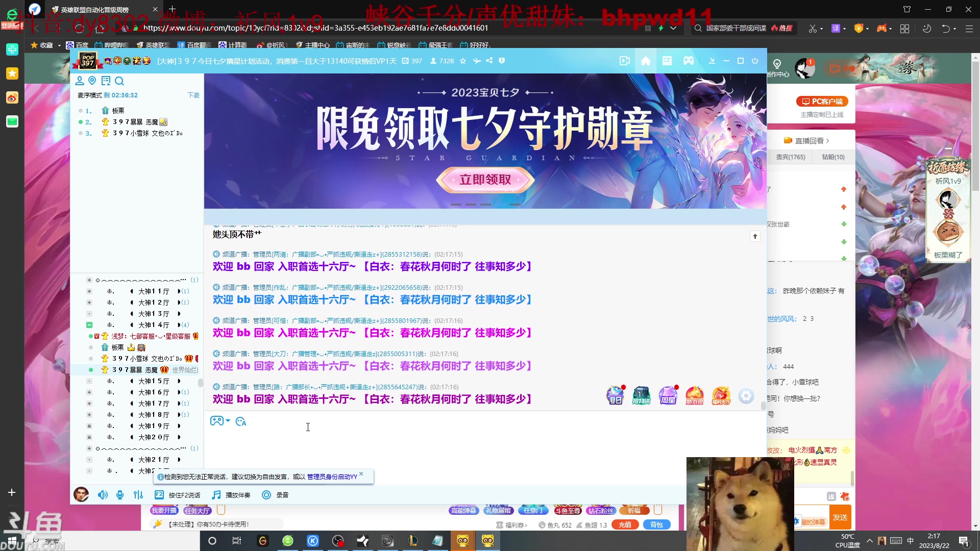Toggle the microphone in YY bottom bar

120,495
